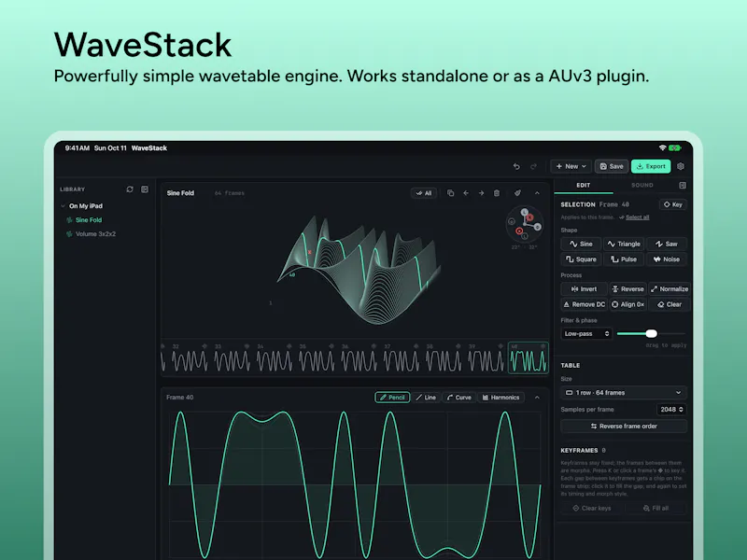Screen dimensions: 747x560
Task: Duplicate frame with the copy icon
Action: click(450, 193)
